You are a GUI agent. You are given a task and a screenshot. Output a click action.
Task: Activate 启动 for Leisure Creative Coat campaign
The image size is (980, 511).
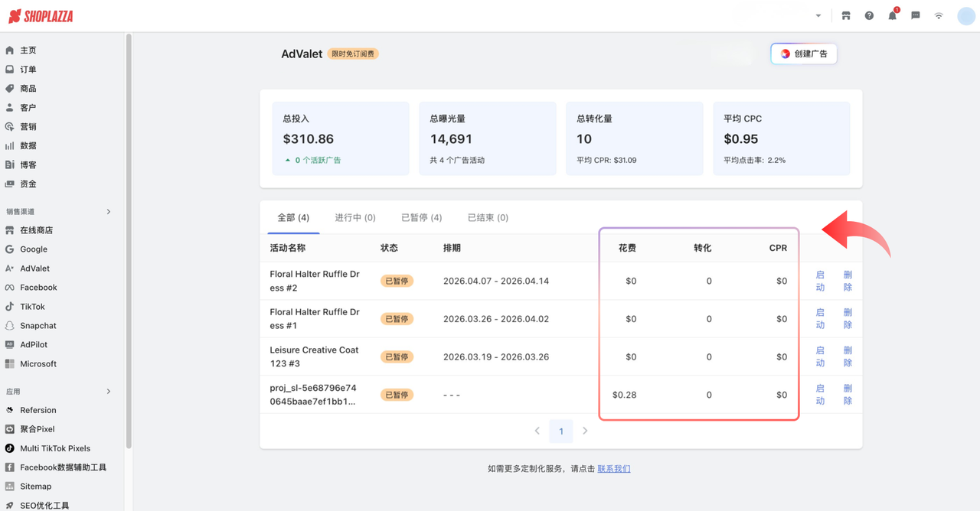point(819,356)
